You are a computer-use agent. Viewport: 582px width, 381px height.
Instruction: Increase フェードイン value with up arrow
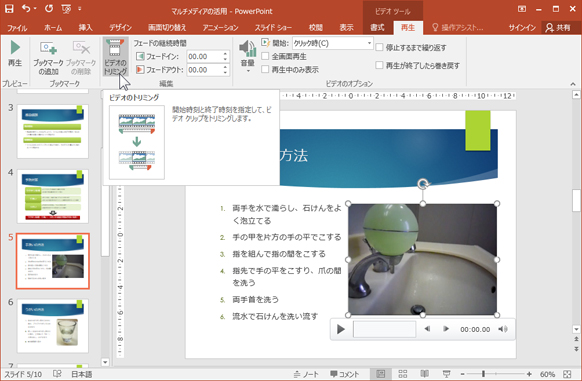click(225, 54)
